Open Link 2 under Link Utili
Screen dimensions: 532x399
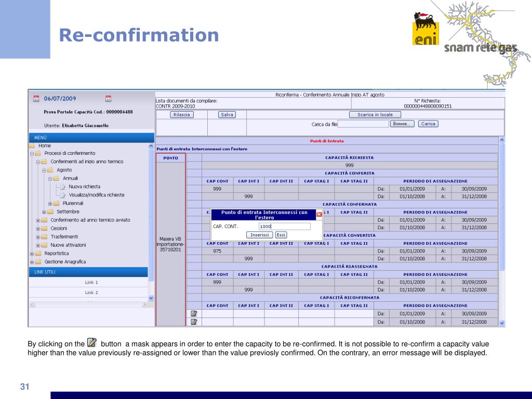(91, 292)
